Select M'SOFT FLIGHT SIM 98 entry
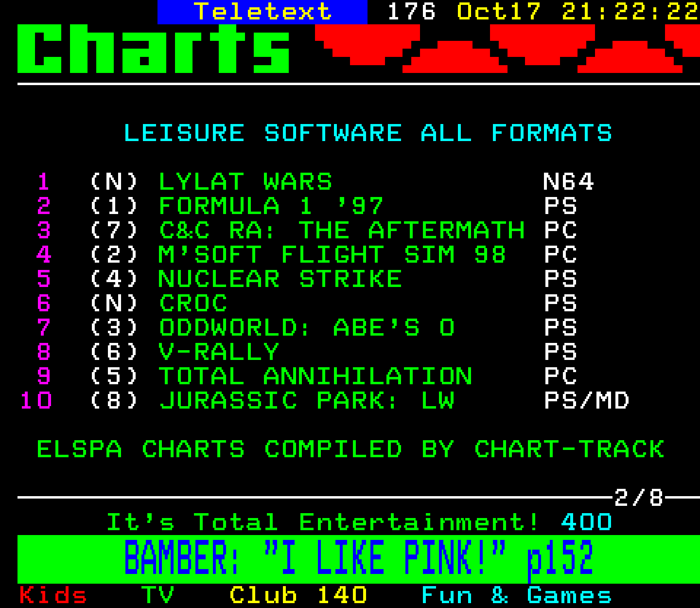Image resolution: width=700 pixels, height=608 pixels. click(x=332, y=255)
